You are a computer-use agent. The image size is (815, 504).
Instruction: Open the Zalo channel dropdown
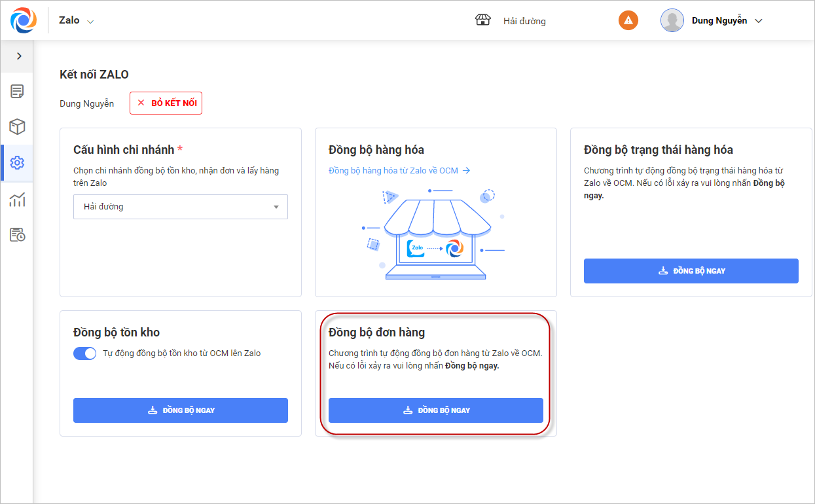pos(77,20)
